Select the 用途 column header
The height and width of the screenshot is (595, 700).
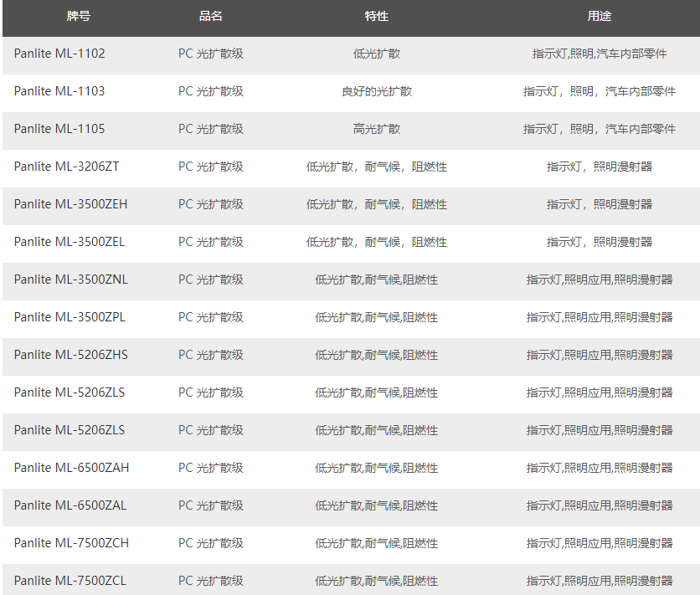(x=599, y=17)
